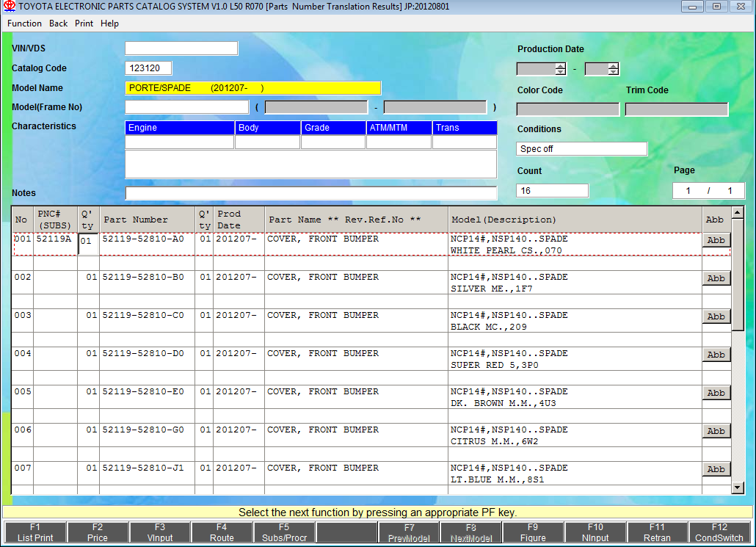
Task: Click the Conditions field showing Spec off
Action: tap(581, 148)
